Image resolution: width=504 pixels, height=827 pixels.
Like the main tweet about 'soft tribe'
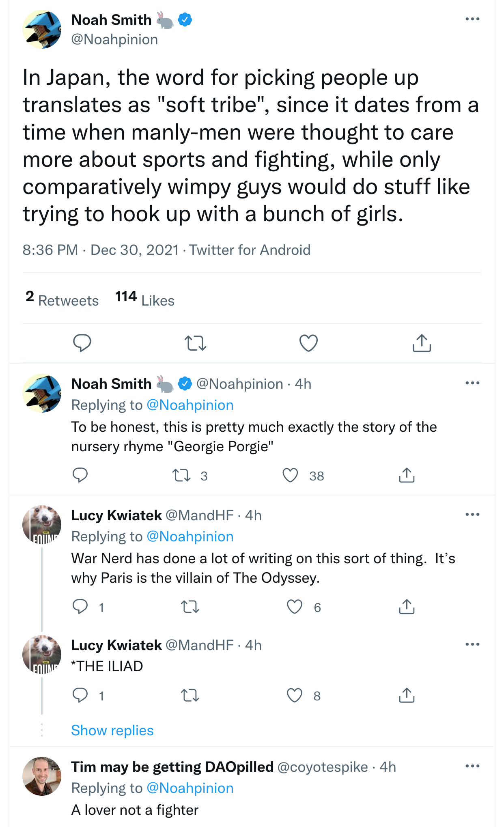pos(308,343)
